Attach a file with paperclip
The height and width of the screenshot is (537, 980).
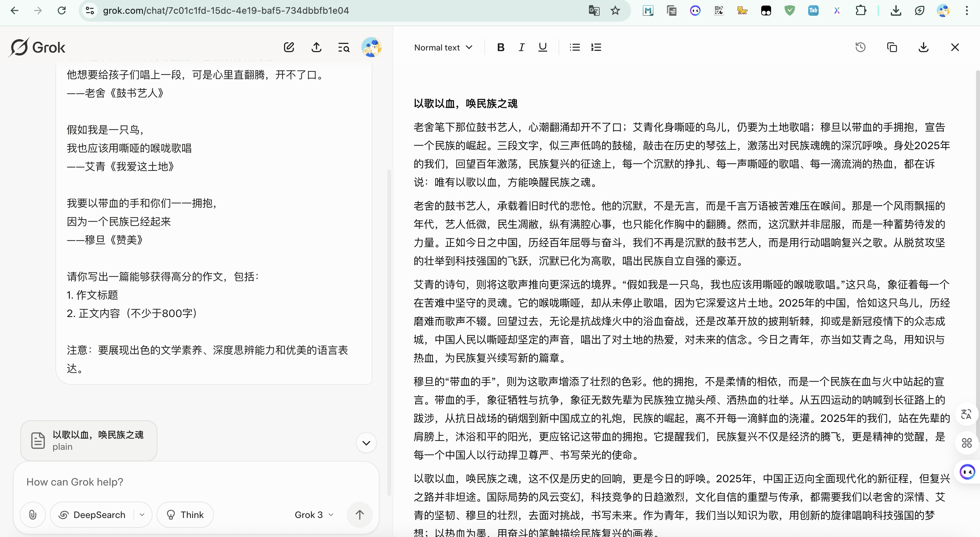(33, 515)
